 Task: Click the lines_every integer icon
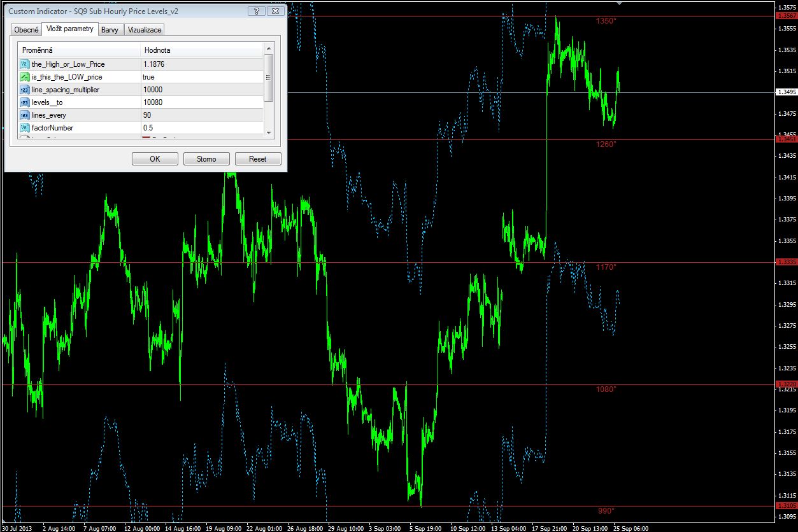25,115
